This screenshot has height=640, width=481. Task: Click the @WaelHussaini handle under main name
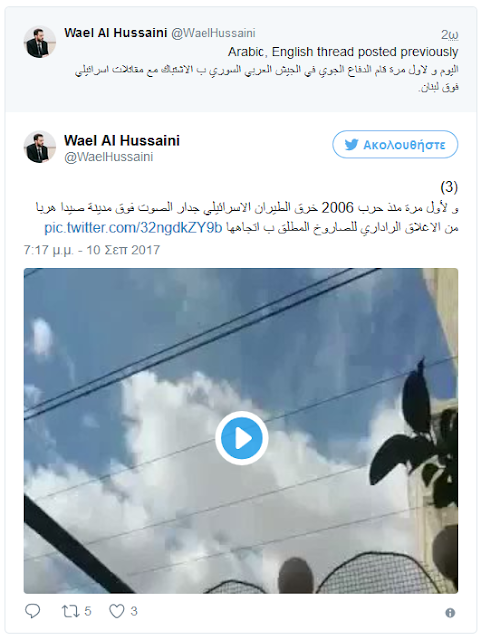pyautogui.click(x=109, y=157)
